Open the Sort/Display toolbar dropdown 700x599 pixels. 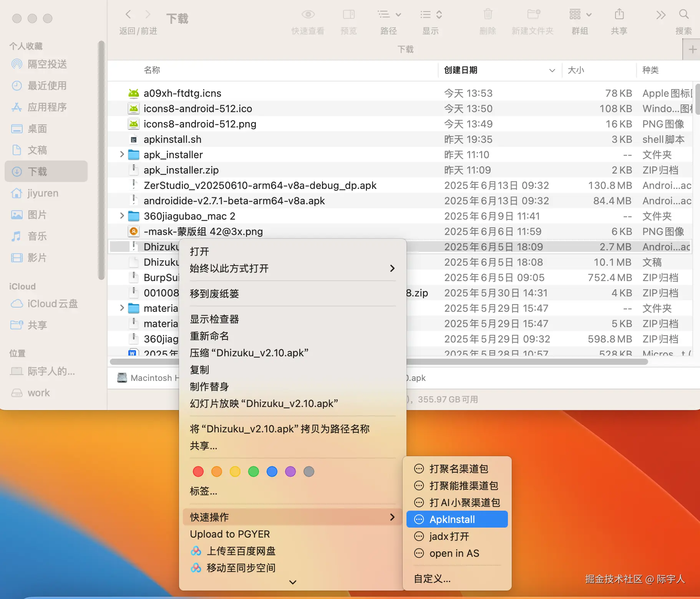coord(431,15)
